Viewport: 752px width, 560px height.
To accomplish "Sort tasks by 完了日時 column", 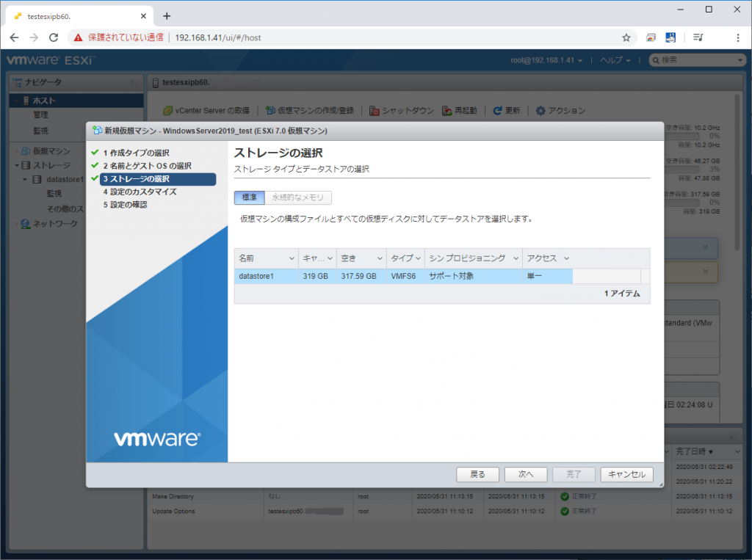I will [x=694, y=451].
